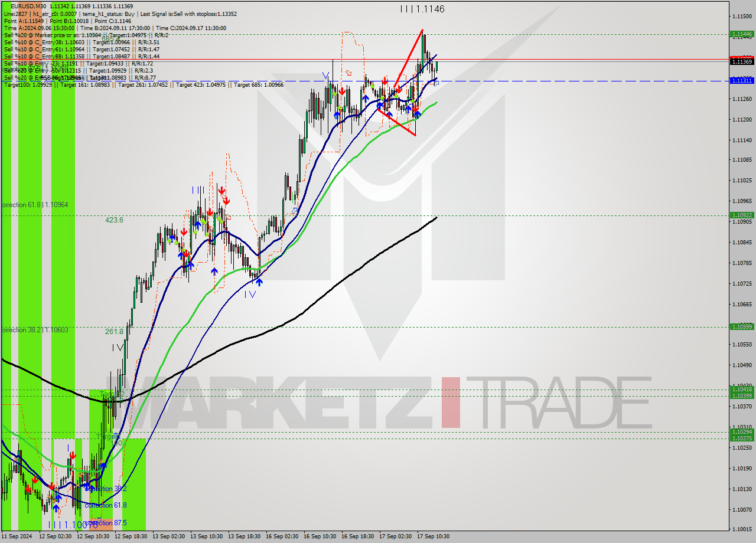Select the 'I I I 1.1146' wave label
Image resolution: width=756 pixels, height=543 pixels.
[422, 9]
